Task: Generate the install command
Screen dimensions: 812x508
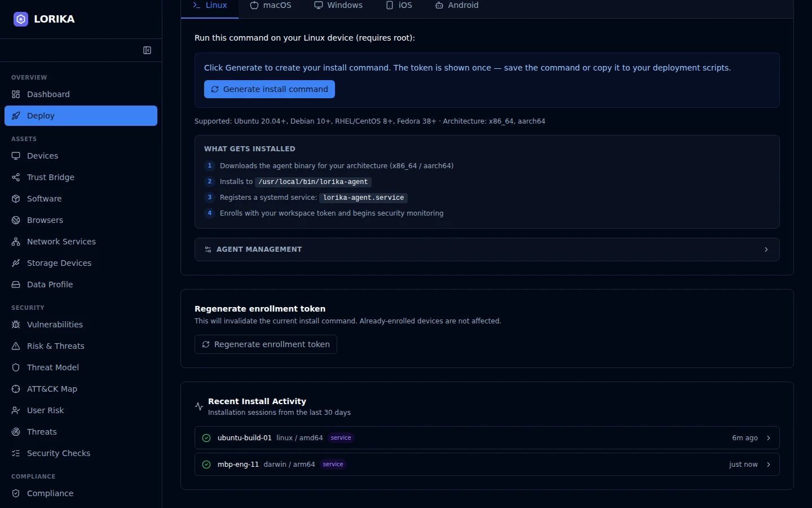Action: [x=270, y=89]
